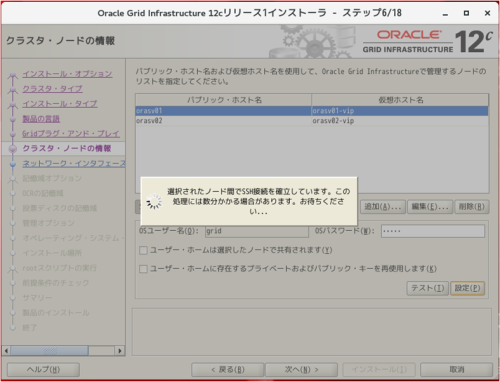Select Gridプラグ・アンド・プレイ step link
Image resolution: width=500 pixels, height=382 pixels.
71,134
